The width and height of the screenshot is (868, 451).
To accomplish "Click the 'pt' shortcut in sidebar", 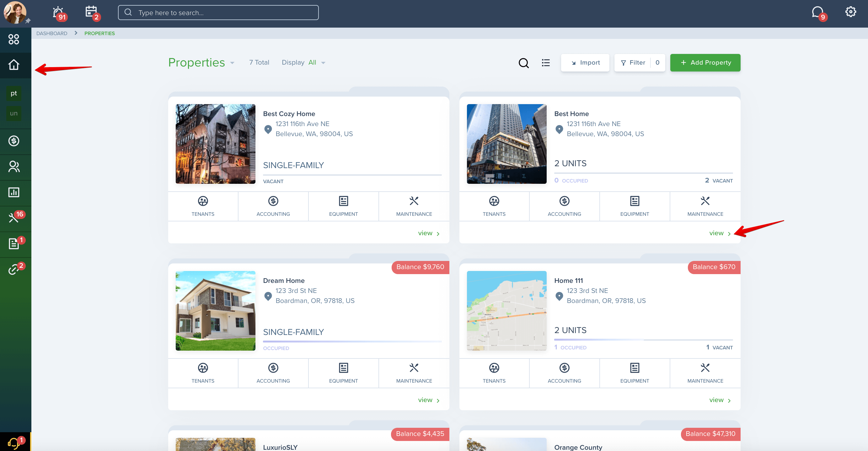I will [x=13, y=93].
